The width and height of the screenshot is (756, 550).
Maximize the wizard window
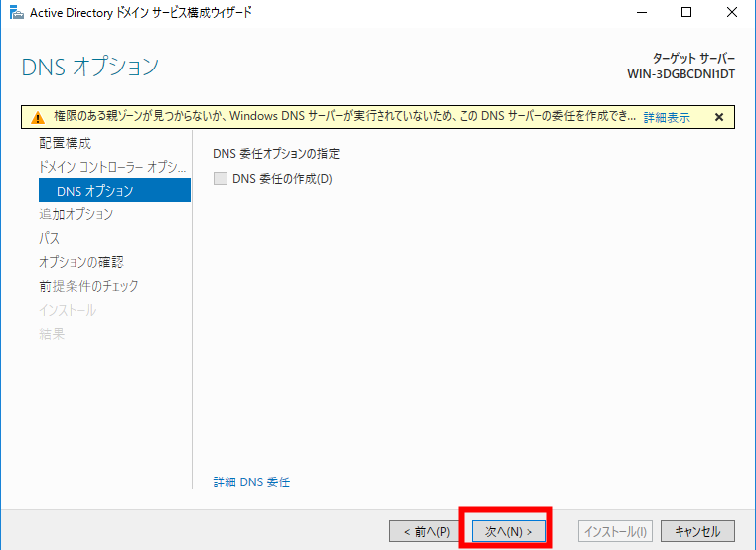[x=686, y=13]
